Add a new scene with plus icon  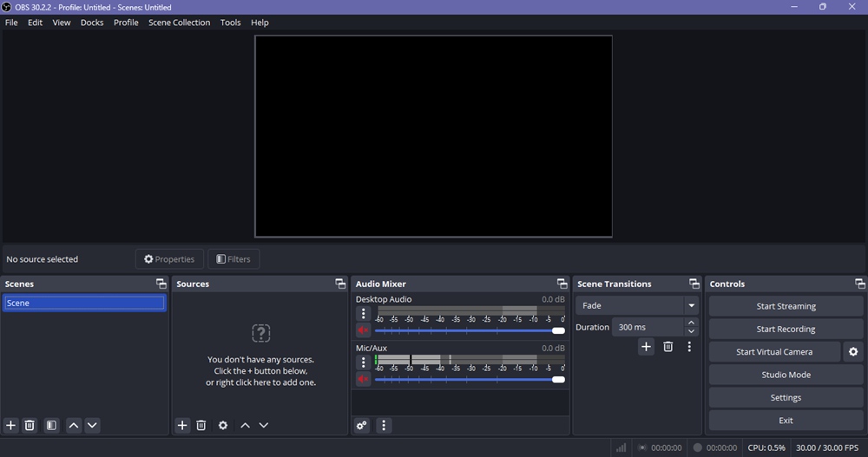point(10,426)
